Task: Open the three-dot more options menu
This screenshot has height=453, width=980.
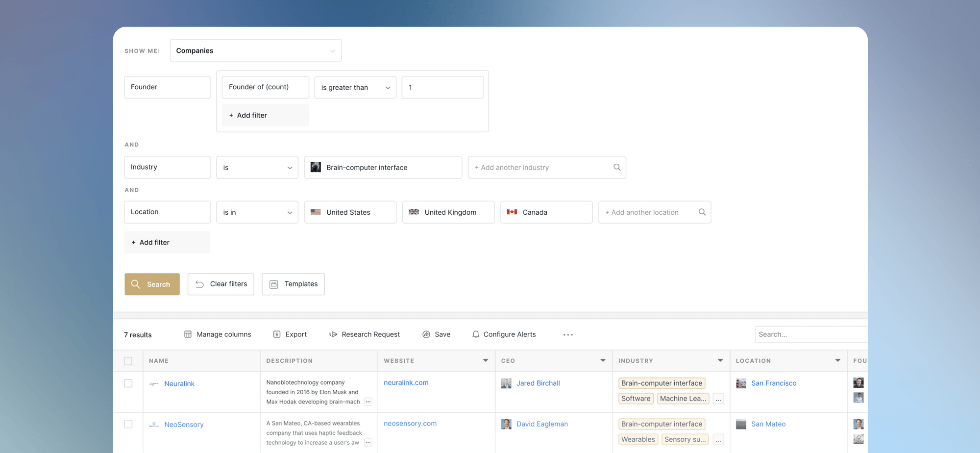Action: click(x=568, y=335)
